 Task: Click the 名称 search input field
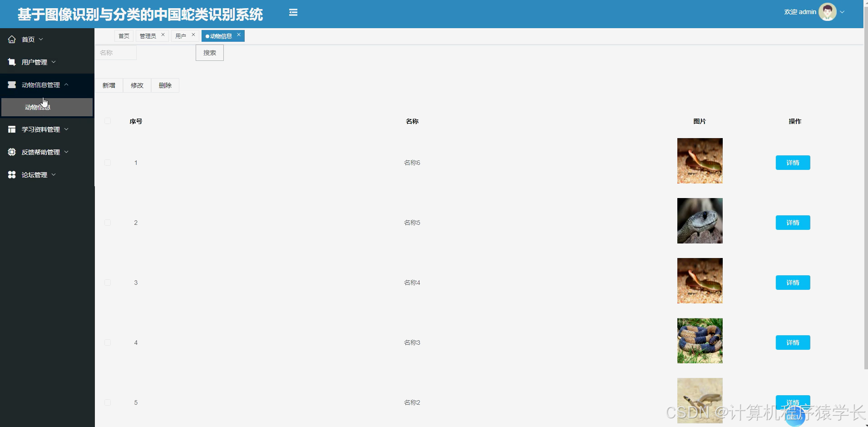(116, 53)
